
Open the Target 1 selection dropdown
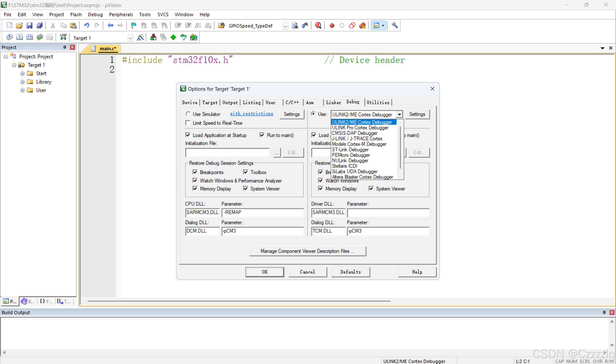point(130,38)
